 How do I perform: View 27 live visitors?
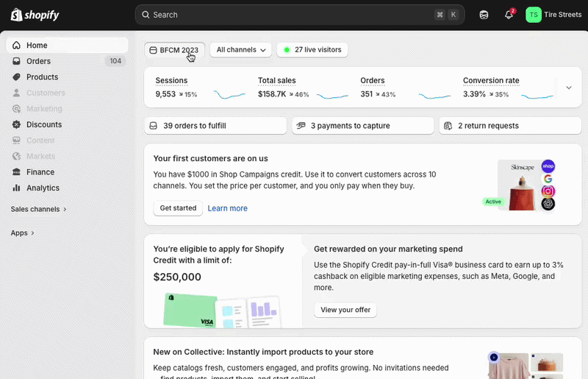[x=312, y=49]
